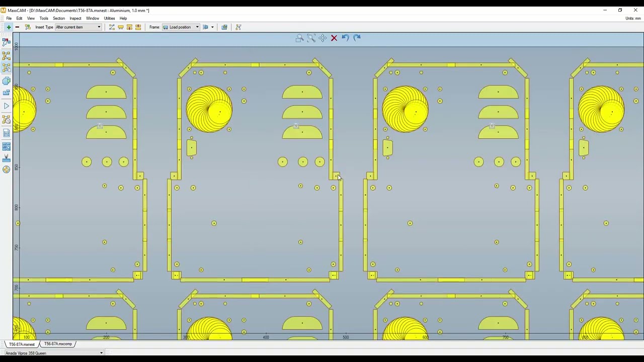Click the sidebar blue parts with arrow icon

click(x=6, y=80)
